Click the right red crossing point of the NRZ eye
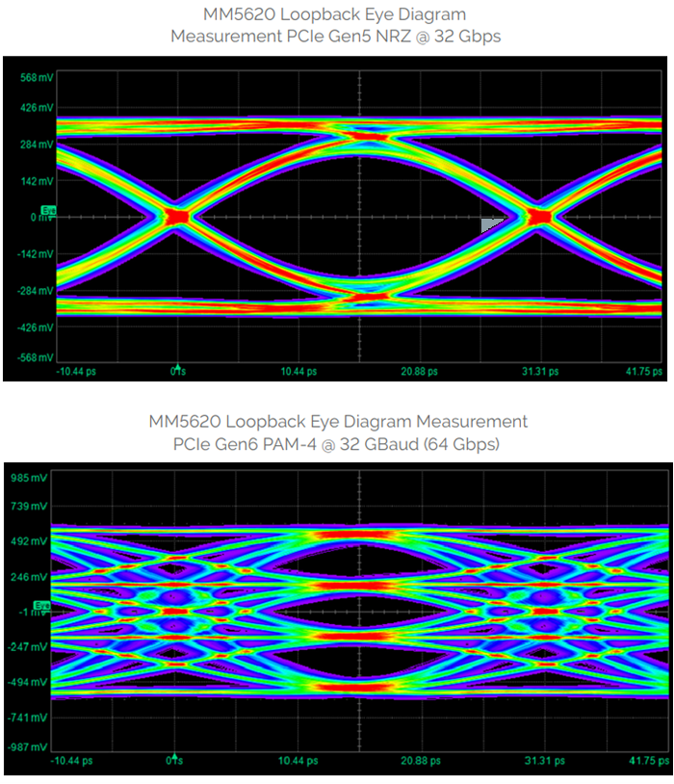 coord(540,217)
